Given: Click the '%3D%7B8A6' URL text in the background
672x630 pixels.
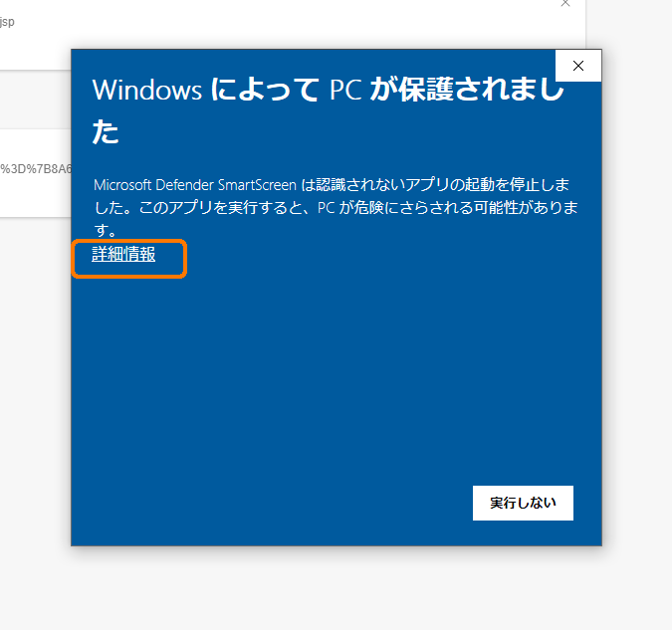Looking at the screenshot, I should click(x=36, y=169).
